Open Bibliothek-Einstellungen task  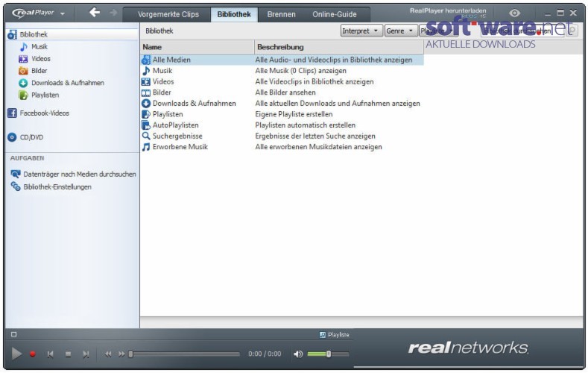click(57, 187)
